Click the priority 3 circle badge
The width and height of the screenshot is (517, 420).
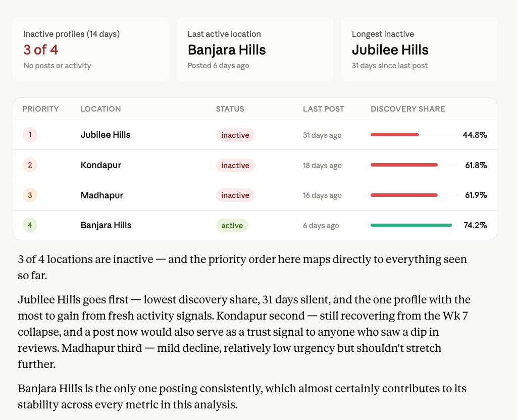(x=30, y=195)
